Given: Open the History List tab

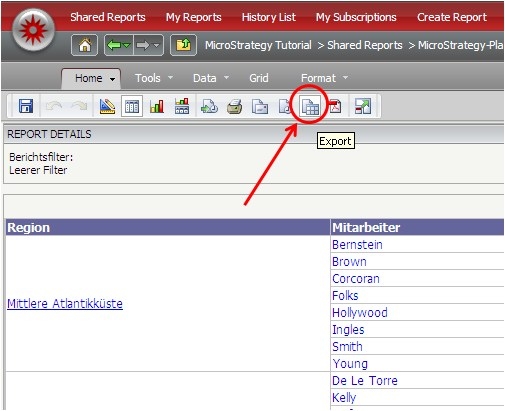Looking at the screenshot, I should coord(269,17).
